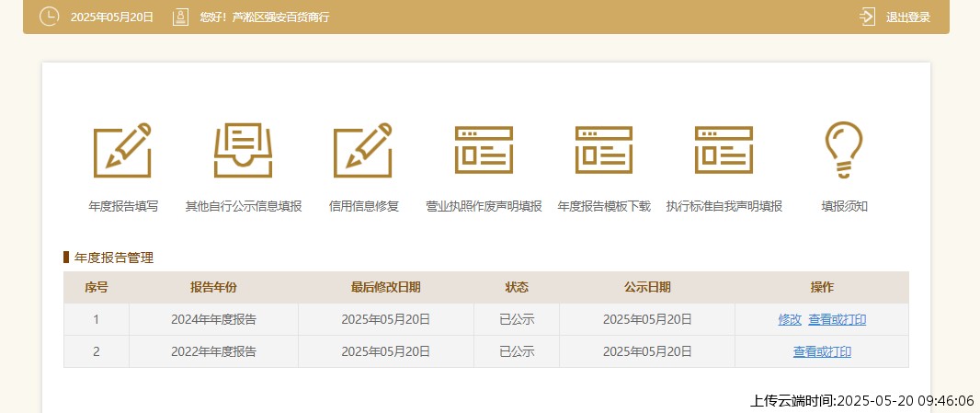
Task: Click the greeting 您好！芦淞区强安百货商行
Action: [265, 17]
